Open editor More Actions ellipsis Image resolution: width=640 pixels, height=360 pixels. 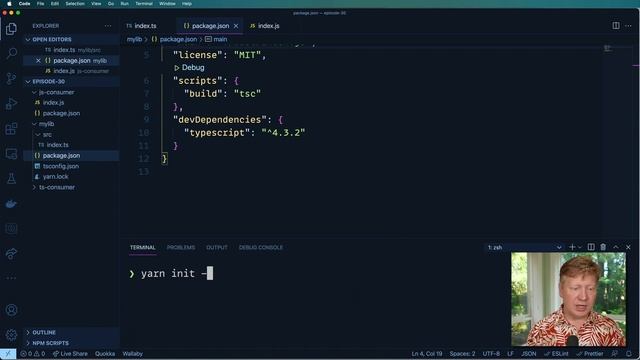[629, 26]
